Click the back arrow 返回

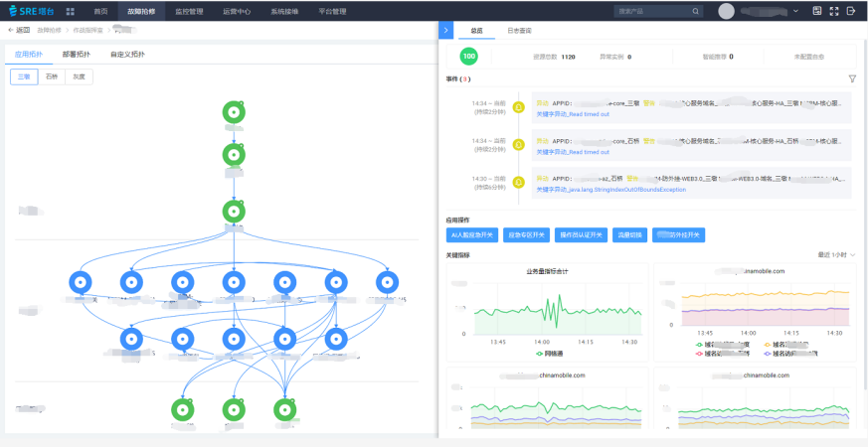(19, 30)
